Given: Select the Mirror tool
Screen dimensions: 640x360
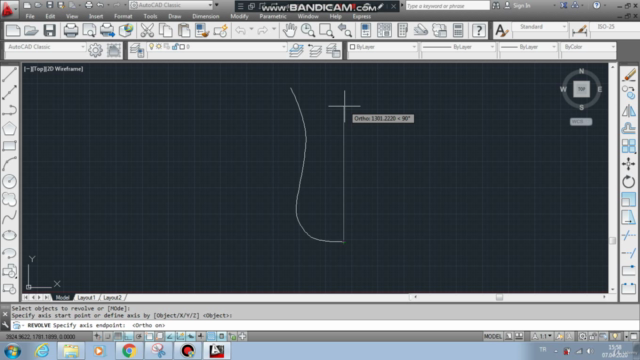Looking at the screenshot, I should click(x=629, y=111).
